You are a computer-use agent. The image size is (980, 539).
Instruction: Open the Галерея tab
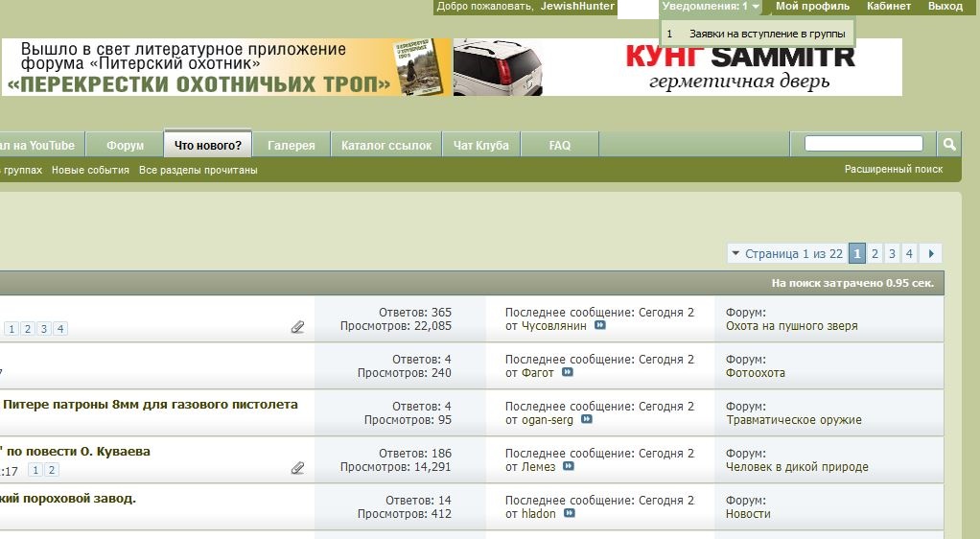point(292,146)
